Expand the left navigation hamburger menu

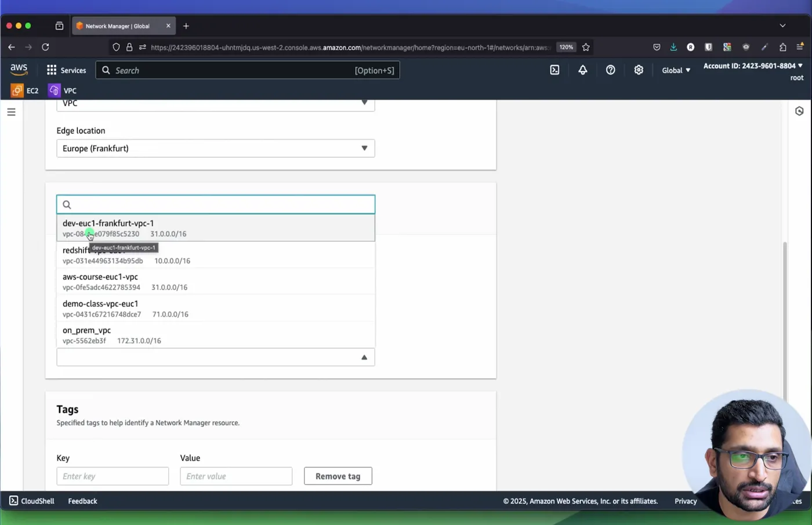pos(11,112)
